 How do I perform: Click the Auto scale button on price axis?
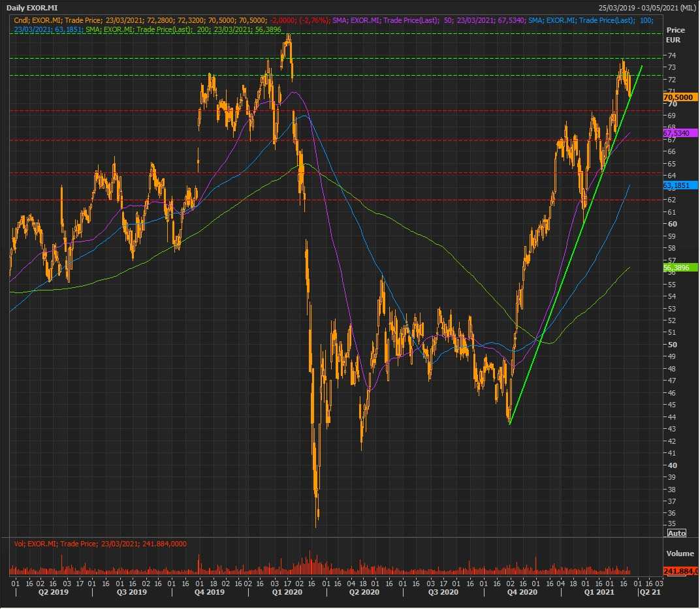tap(676, 533)
